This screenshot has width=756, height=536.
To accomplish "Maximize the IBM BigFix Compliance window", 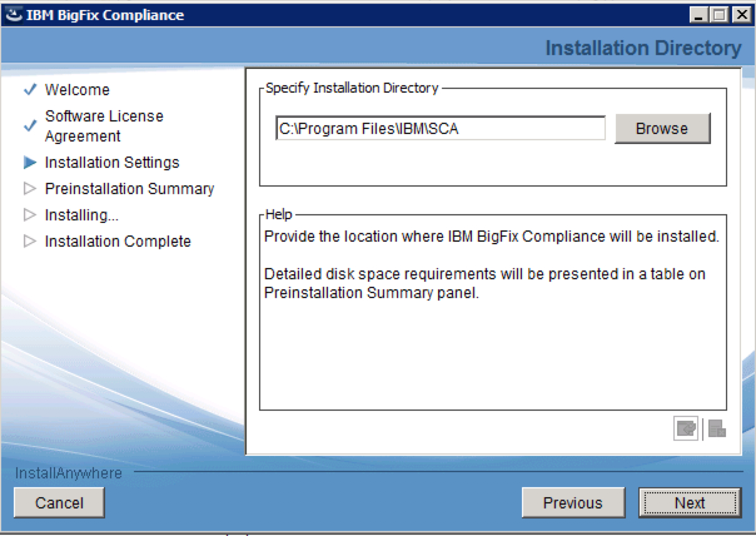I will point(720,15).
